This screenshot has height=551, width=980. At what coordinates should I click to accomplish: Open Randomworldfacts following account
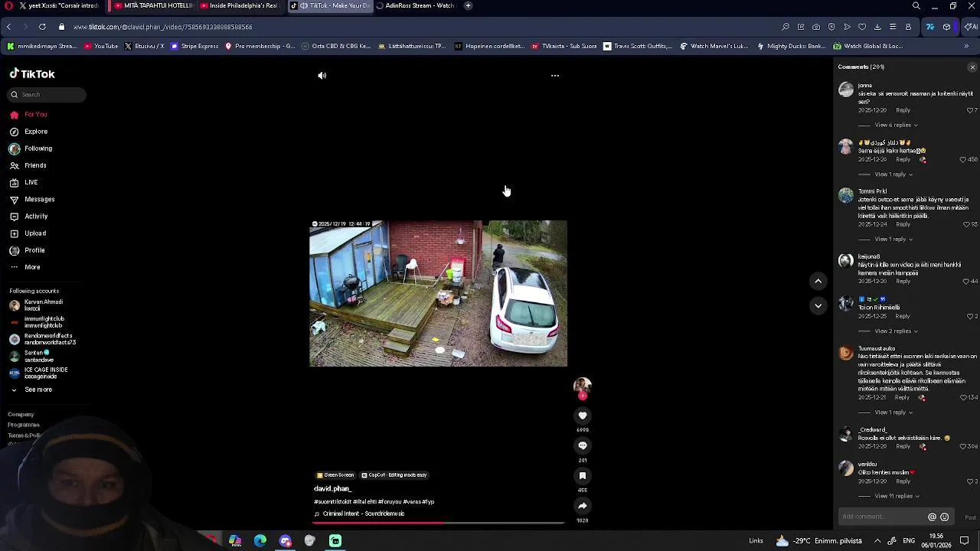point(42,339)
